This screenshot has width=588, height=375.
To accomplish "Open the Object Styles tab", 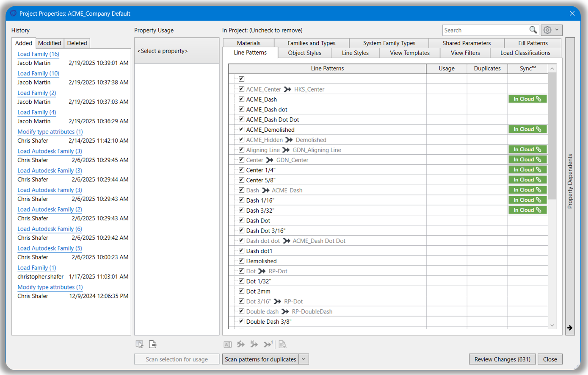I will click(x=304, y=53).
